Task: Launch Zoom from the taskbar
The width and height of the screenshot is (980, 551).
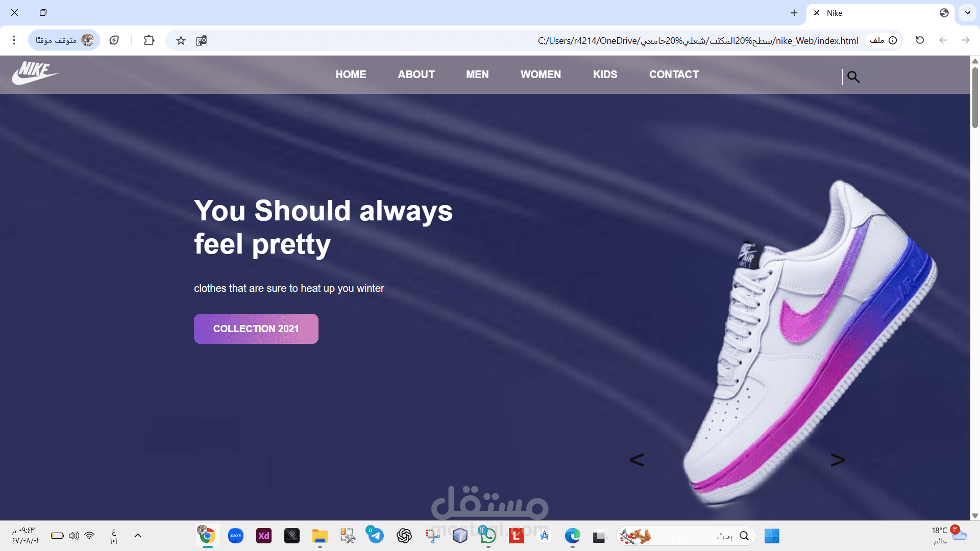Action: pyautogui.click(x=236, y=536)
